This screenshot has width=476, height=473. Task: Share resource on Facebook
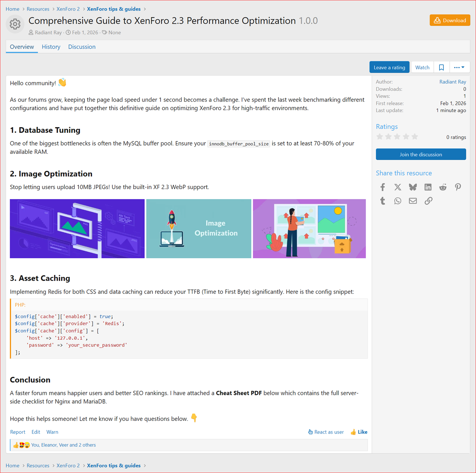coord(383,187)
